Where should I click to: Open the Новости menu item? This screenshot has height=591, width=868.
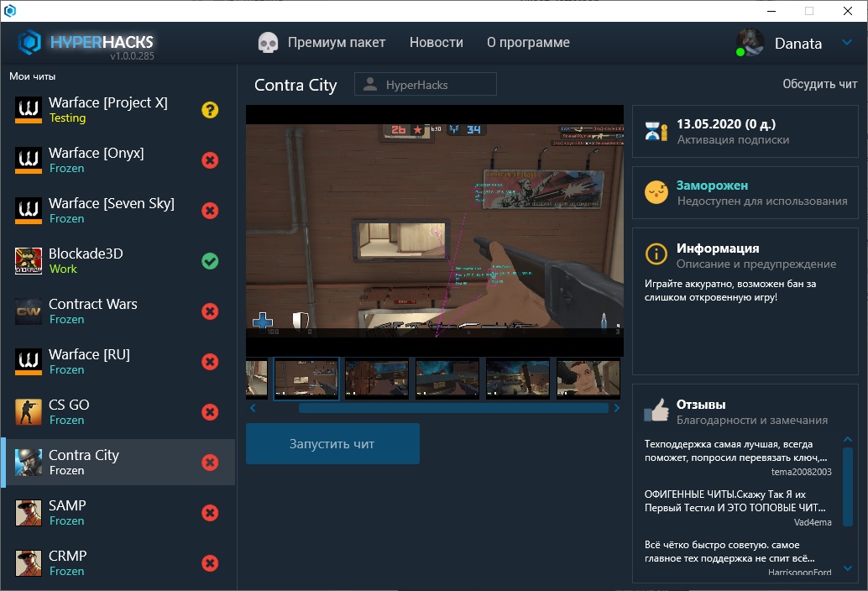point(437,43)
